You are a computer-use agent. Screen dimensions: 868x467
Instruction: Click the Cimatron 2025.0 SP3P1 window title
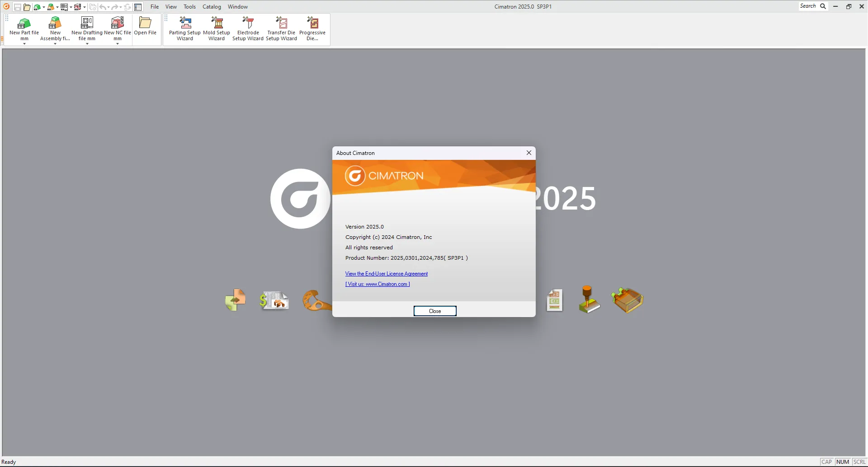tap(523, 7)
